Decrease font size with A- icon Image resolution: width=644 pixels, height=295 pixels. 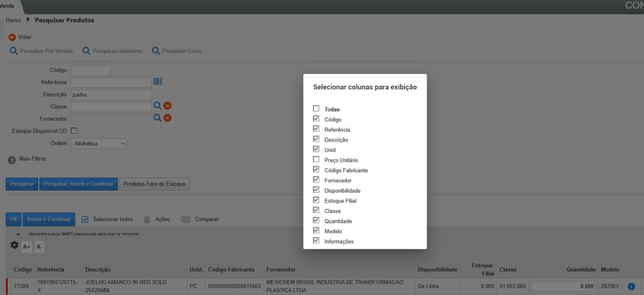click(x=39, y=247)
